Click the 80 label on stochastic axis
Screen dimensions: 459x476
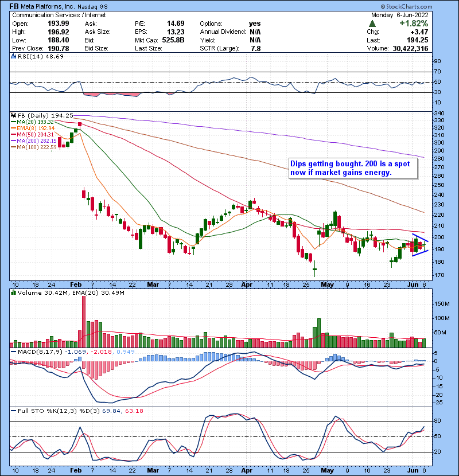pos(437,421)
